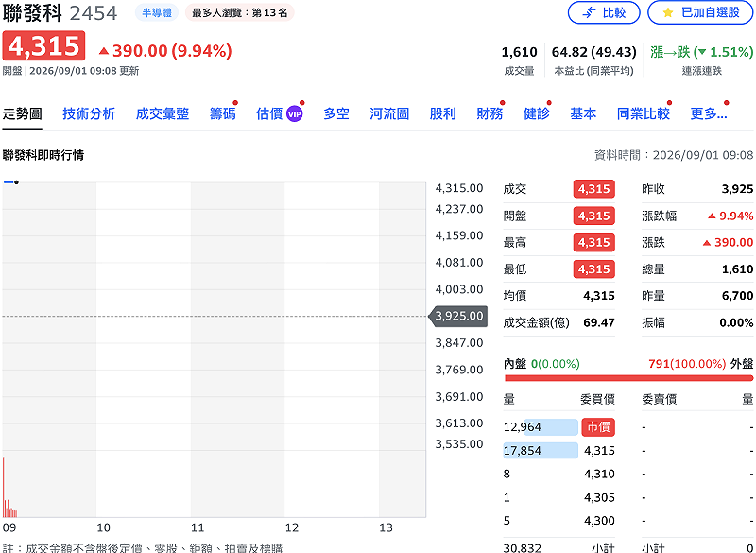Click the 昨收 3,925 value
This screenshot has width=756, height=553.
(737, 189)
